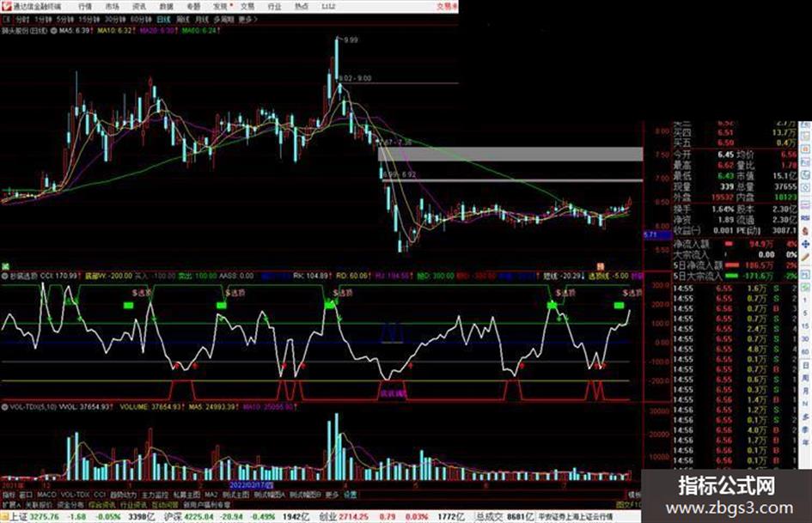This screenshot has width=812, height=523.
Task: Click MA60: 6.24 indicator label
Action: tap(201, 31)
